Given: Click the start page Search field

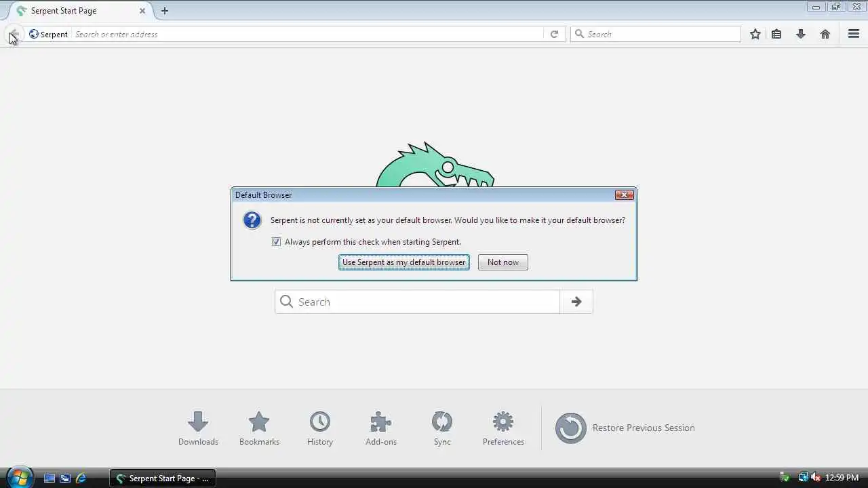Looking at the screenshot, I should click(x=417, y=302).
